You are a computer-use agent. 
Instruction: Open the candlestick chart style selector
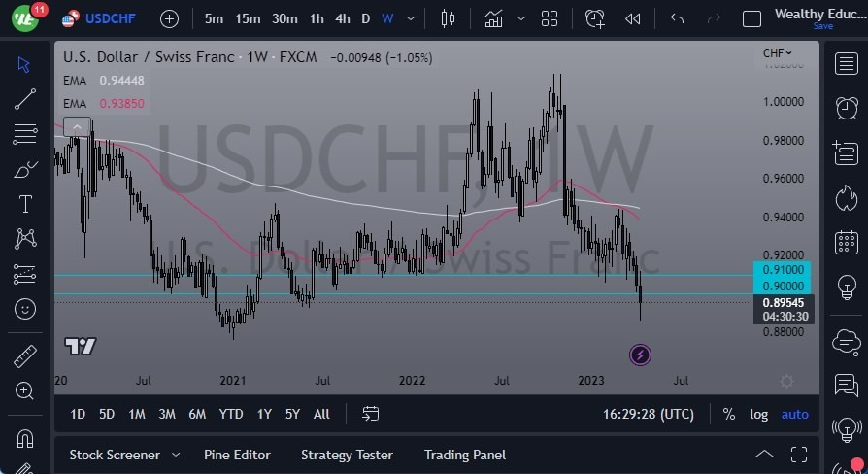(x=448, y=19)
